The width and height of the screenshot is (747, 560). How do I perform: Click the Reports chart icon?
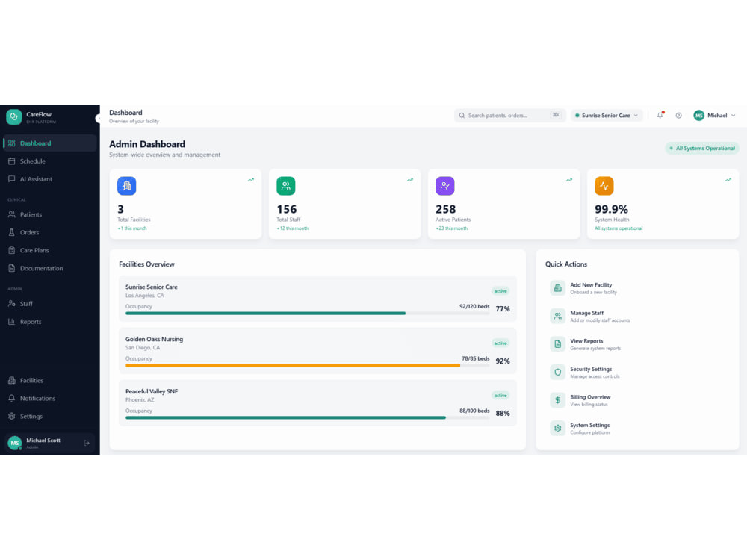point(12,321)
